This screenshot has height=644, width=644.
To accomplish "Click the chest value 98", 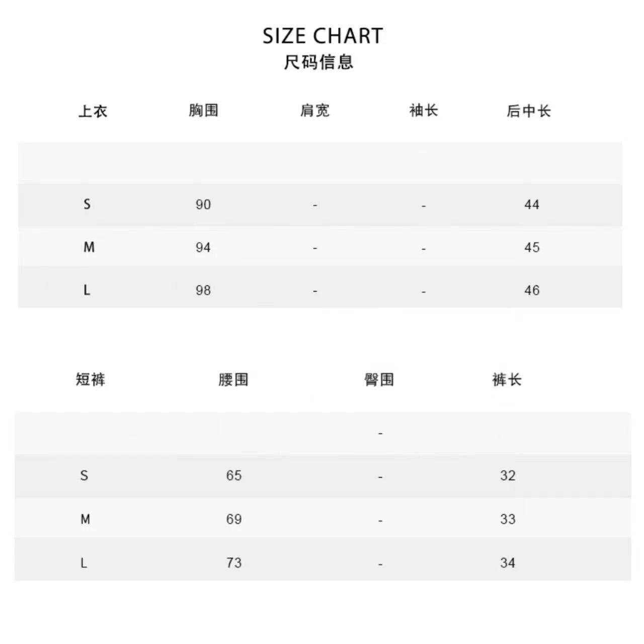I will 203,290.
